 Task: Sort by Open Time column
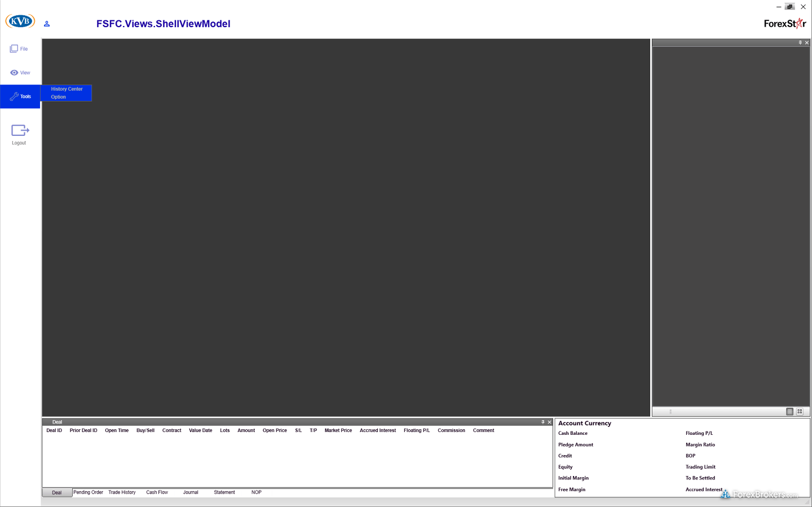[117, 430]
